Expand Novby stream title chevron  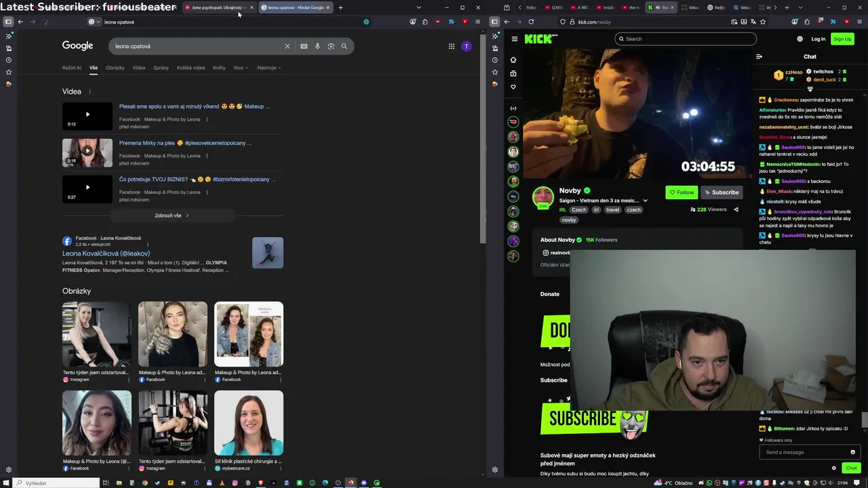click(645, 201)
